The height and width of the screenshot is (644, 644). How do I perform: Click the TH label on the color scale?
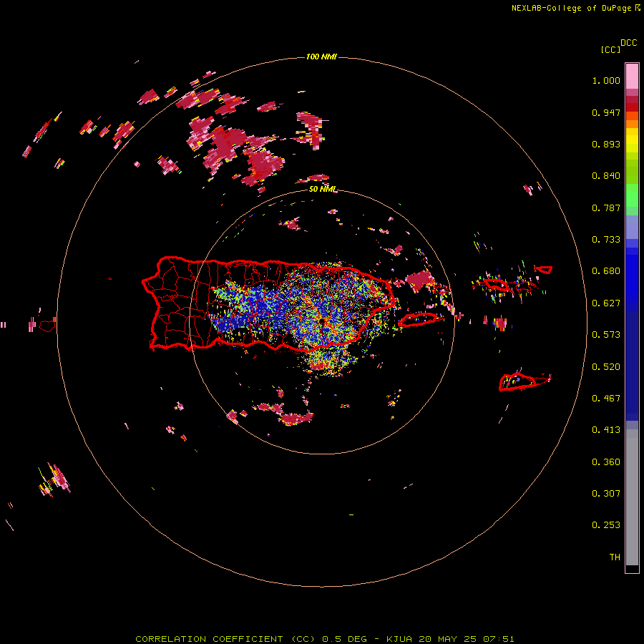(x=615, y=557)
